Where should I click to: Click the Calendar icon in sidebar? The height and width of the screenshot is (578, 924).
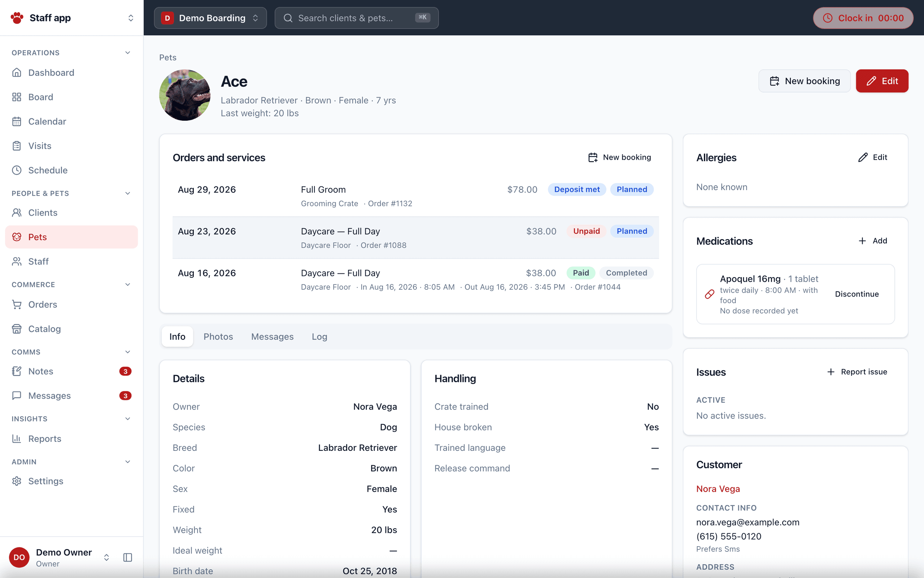17,122
